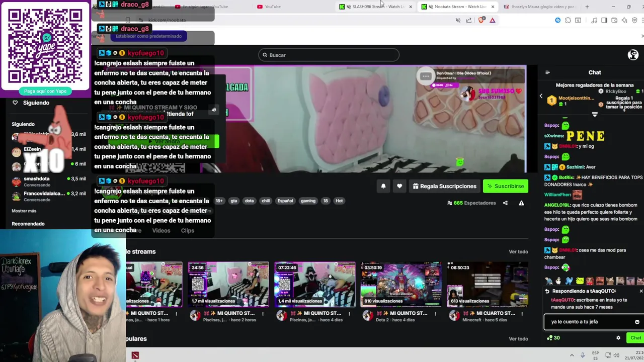
Task: Click the Brave VPN shield icon
Action: coord(634,20)
